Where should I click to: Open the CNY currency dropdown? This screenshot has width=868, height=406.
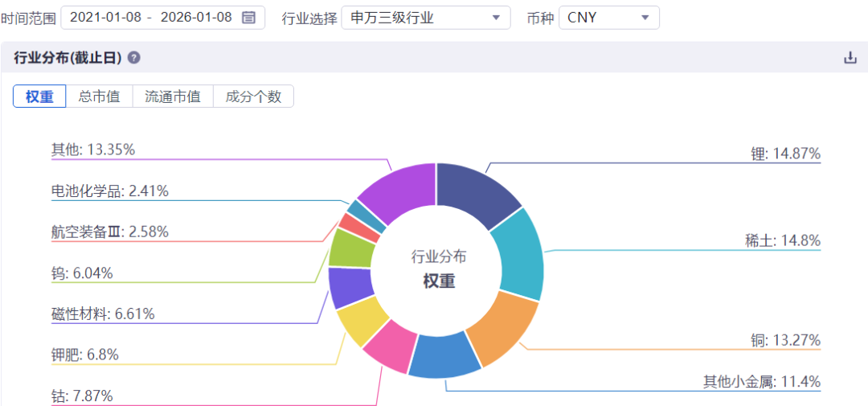609,18
